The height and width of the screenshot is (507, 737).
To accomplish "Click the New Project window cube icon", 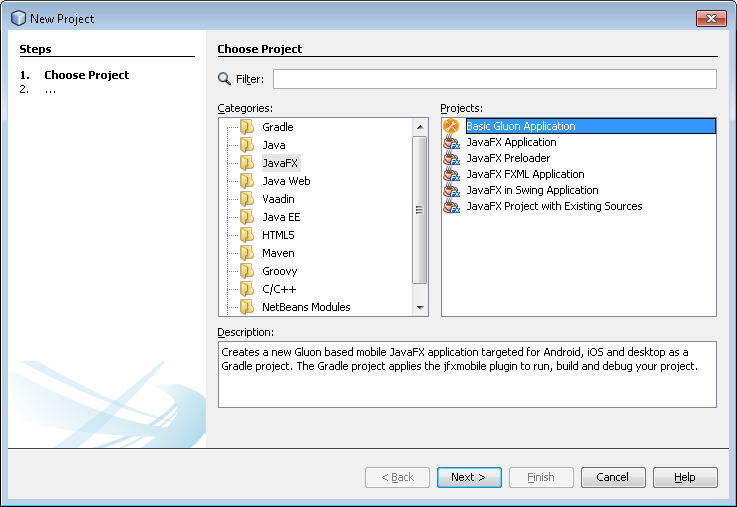I will pos(18,18).
